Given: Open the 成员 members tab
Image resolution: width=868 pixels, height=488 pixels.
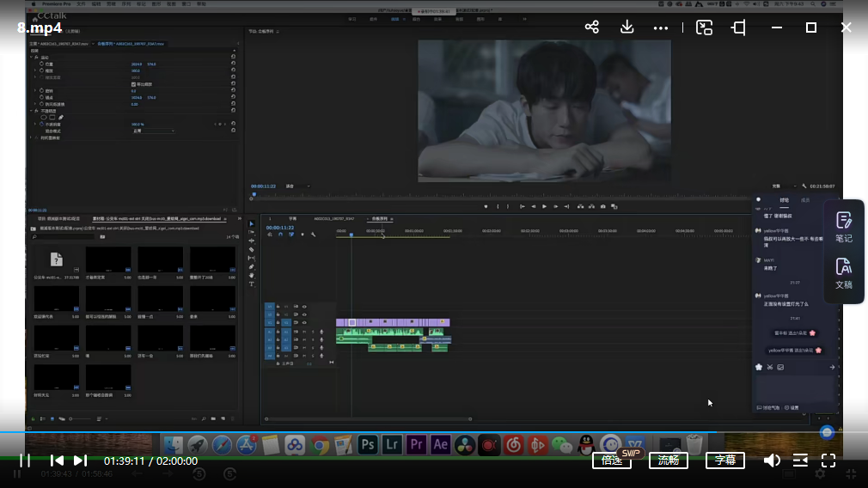Looking at the screenshot, I should [805, 200].
